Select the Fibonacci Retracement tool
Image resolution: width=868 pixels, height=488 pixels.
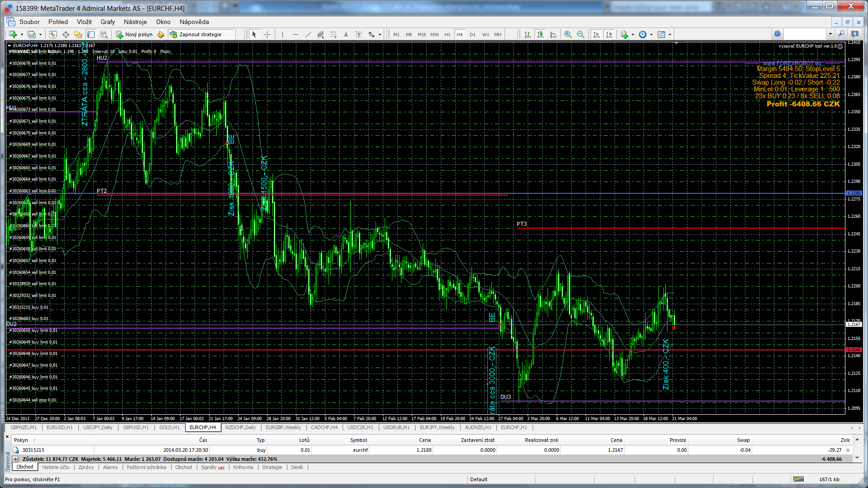[333, 34]
